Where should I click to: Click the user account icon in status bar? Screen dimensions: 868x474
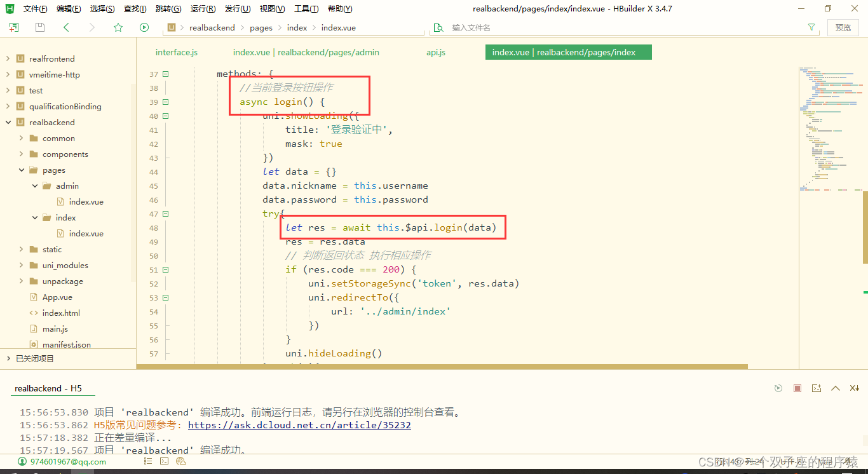click(x=23, y=461)
